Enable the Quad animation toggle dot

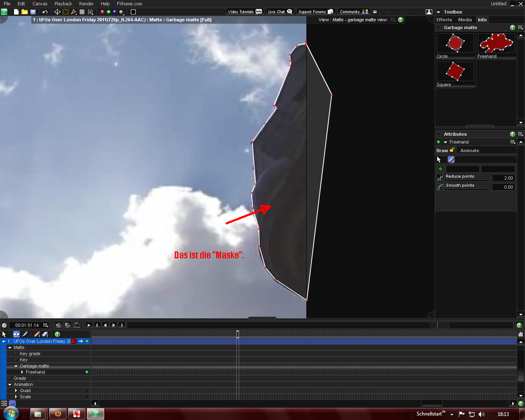[x=87, y=390]
